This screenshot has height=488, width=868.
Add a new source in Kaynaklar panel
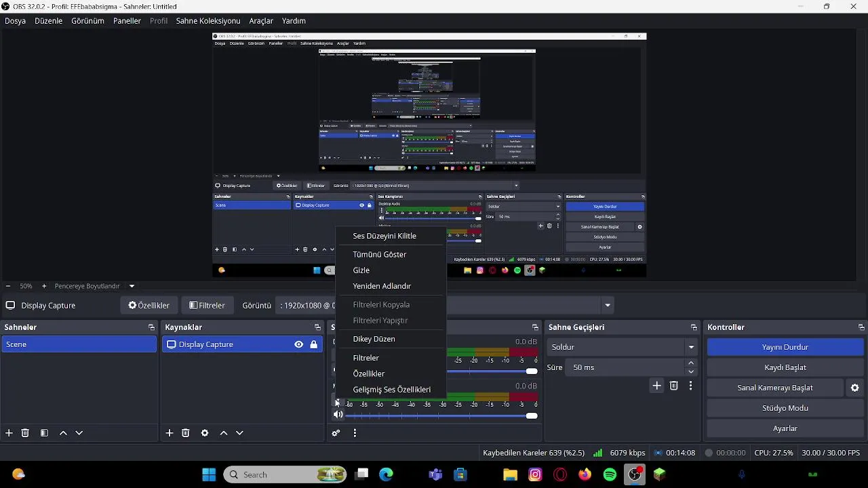[x=170, y=433]
